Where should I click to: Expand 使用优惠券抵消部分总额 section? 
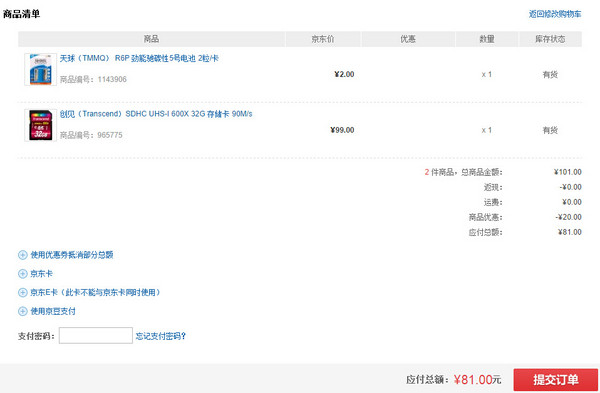[x=72, y=255]
